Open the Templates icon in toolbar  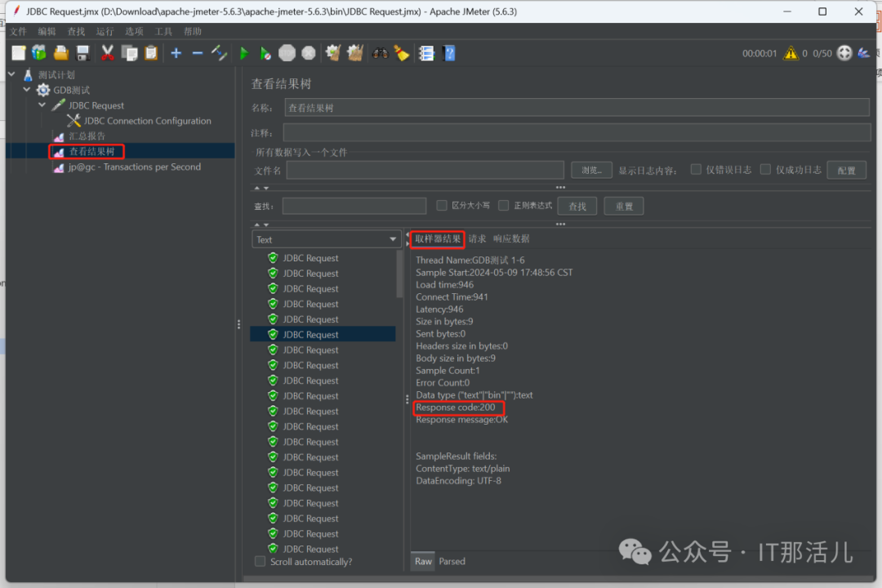coord(39,53)
